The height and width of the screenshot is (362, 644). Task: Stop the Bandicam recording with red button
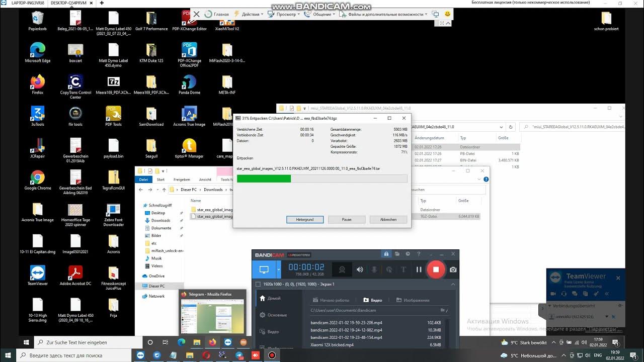pyautogui.click(x=436, y=269)
